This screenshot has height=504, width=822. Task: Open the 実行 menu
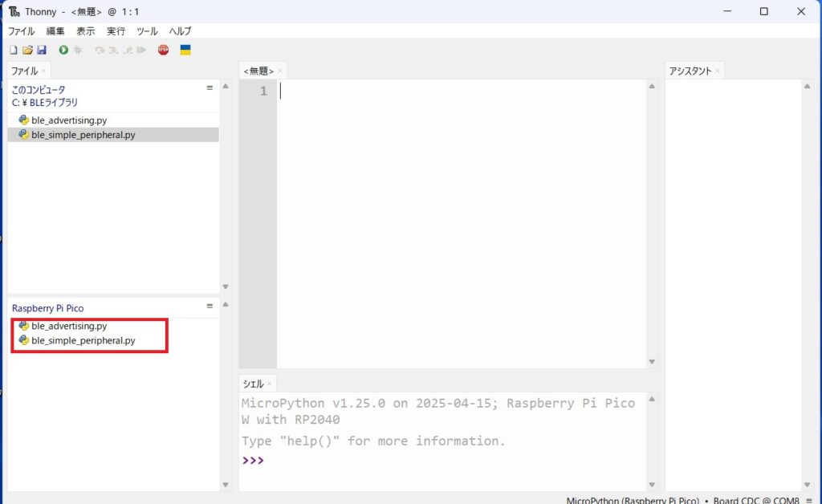click(116, 31)
